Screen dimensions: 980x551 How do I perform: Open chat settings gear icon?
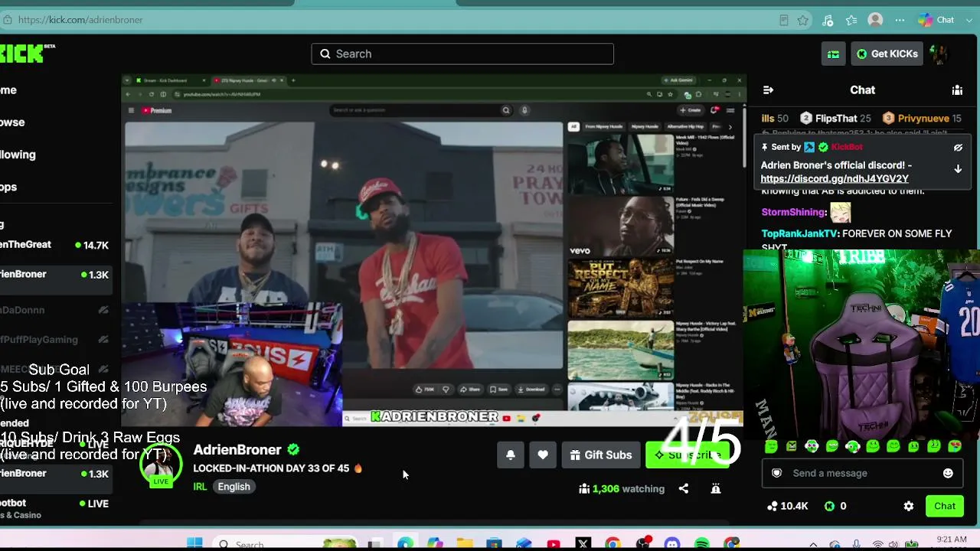coord(909,506)
